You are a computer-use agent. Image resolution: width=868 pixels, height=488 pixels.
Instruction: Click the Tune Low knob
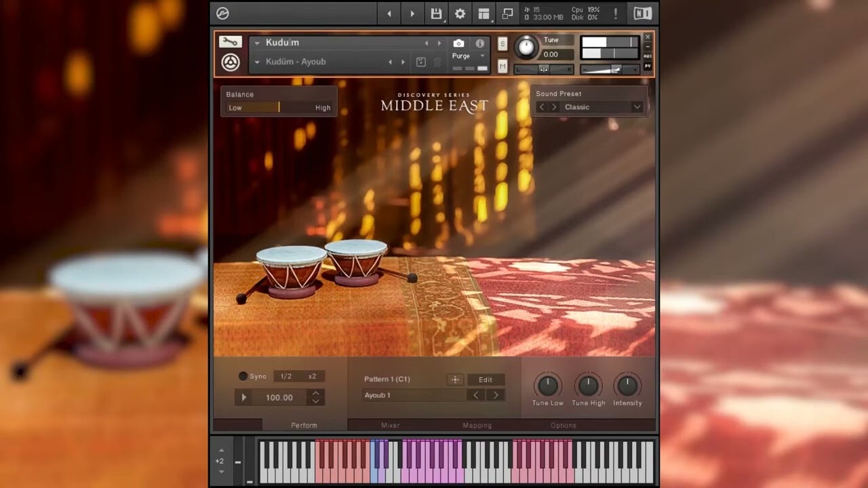(x=547, y=386)
